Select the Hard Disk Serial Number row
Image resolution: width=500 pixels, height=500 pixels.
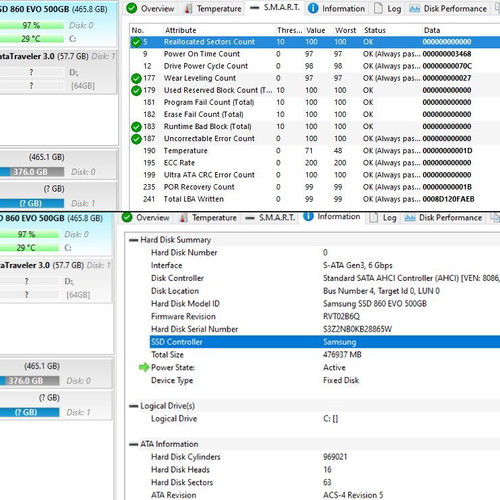coord(325,329)
